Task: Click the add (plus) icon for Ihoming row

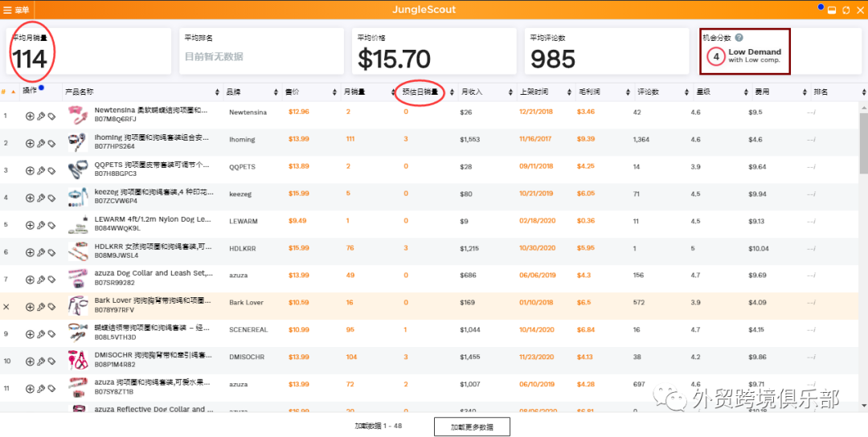Action: tap(30, 143)
